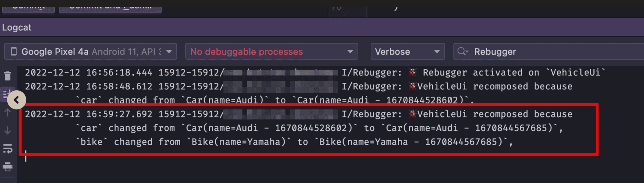Viewport: 644px width, 183px height.
Task: Click the bike changed from Yamaha line
Action: (294, 142)
